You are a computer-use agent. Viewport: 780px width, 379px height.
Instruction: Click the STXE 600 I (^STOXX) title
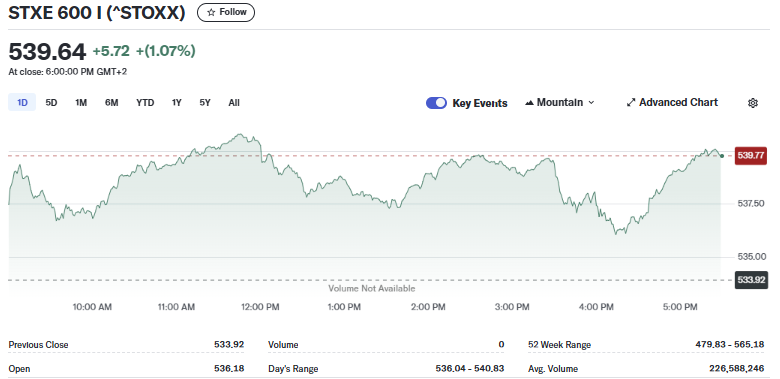(x=97, y=13)
